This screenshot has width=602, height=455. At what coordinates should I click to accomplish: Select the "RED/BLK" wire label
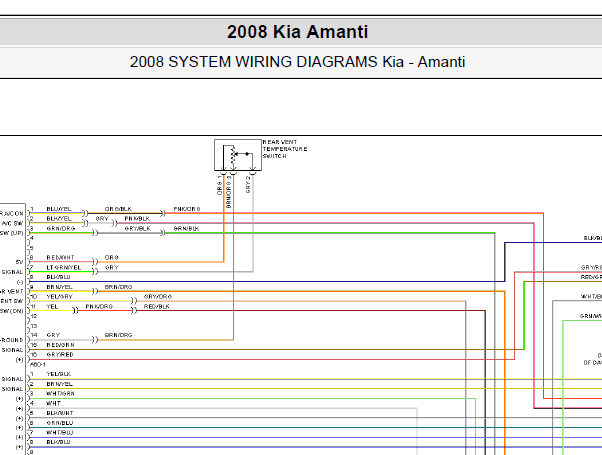click(x=157, y=306)
